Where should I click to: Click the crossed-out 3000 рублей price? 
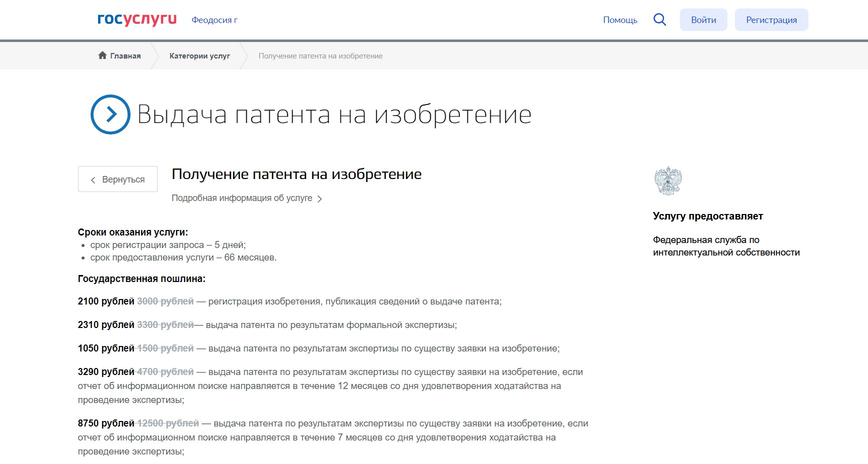[166, 301]
